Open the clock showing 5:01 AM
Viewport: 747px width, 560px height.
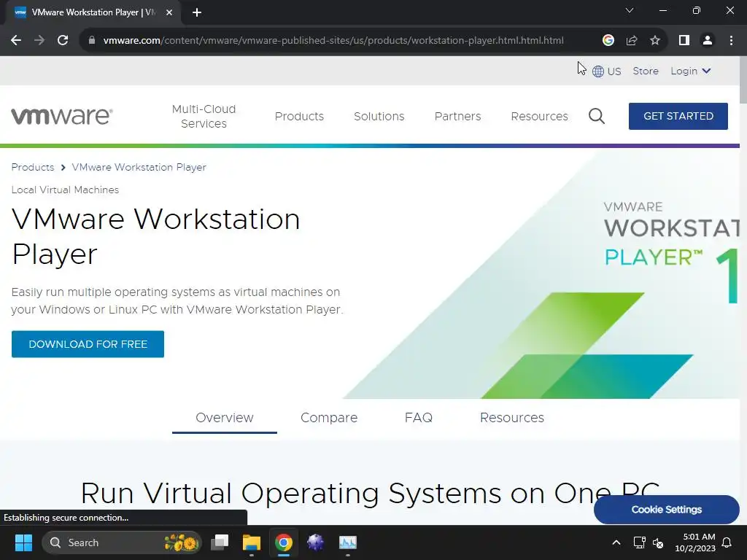tap(695, 542)
